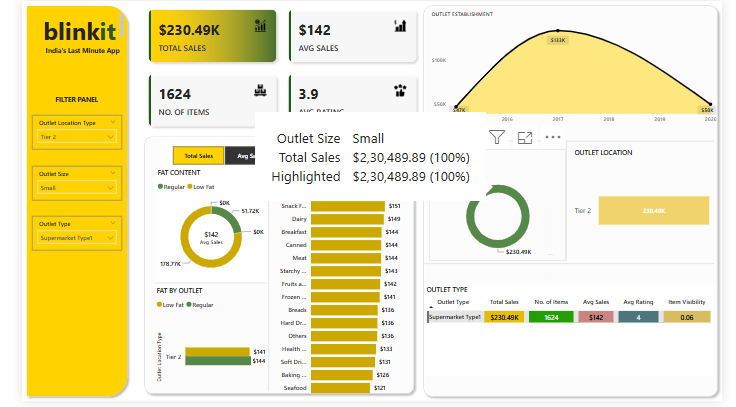The height and width of the screenshot is (407, 736).
Task: Click the Breads item type bar
Action: 344,310
